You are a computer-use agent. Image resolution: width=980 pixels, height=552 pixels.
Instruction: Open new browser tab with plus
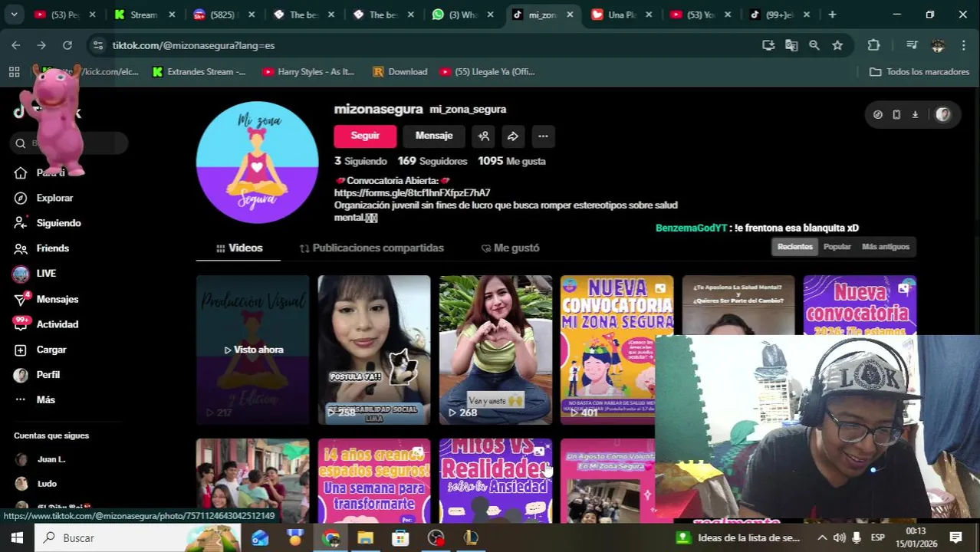[x=832, y=15]
